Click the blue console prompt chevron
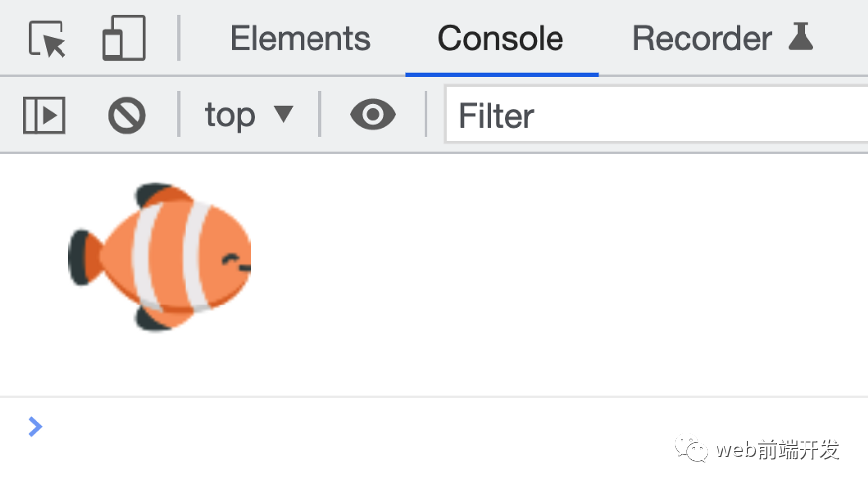 [x=35, y=427]
